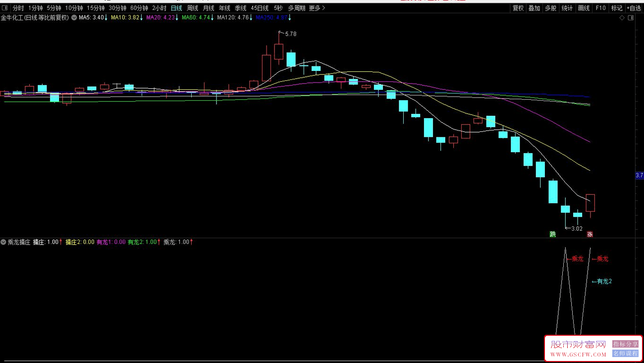Open the 多股 multi-stock view
This screenshot has width=644, height=363.
coord(550,8)
